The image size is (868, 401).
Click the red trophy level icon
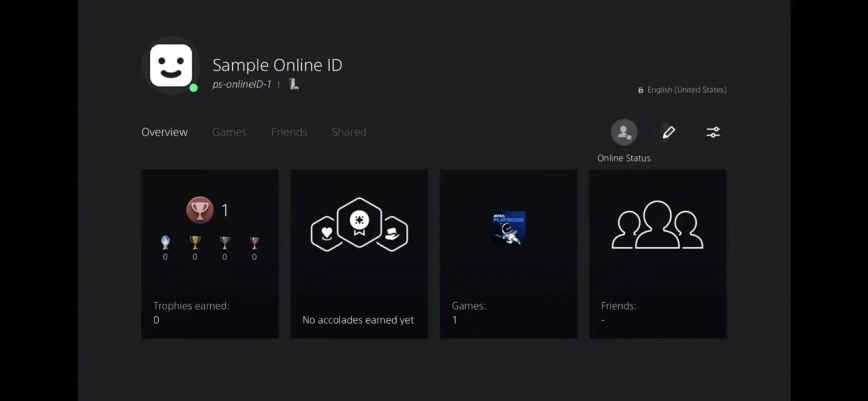200,210
